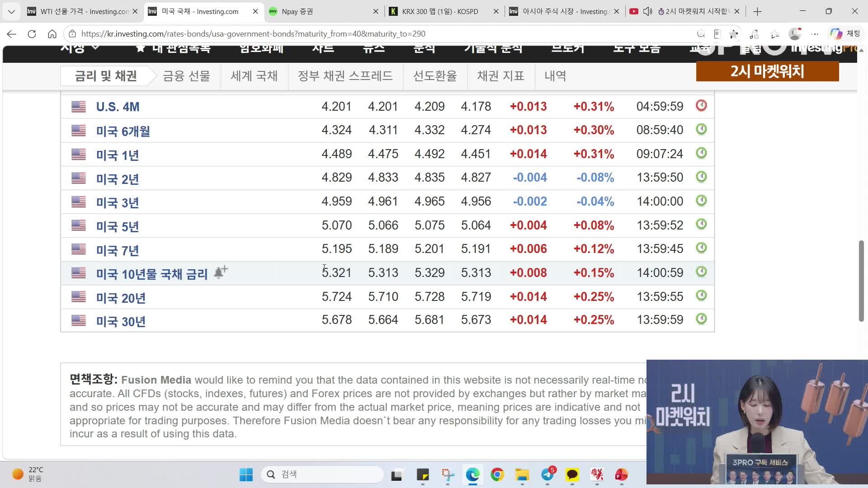This screenshot has height=488, width=868.
Task: Click the green clock icon in 미국 6개월 row
Action: pos(701,130)
